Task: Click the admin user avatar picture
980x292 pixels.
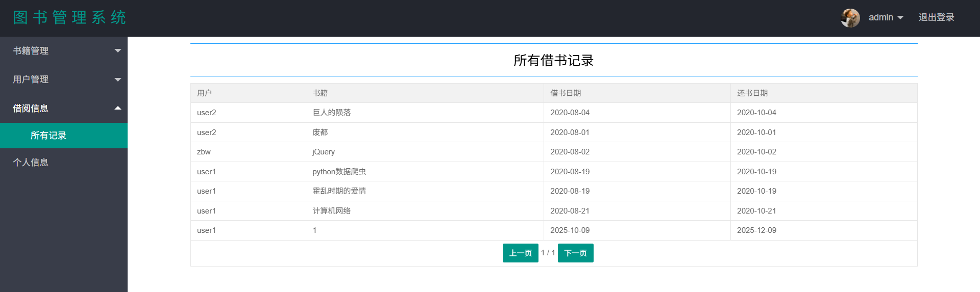Action: 850,18
